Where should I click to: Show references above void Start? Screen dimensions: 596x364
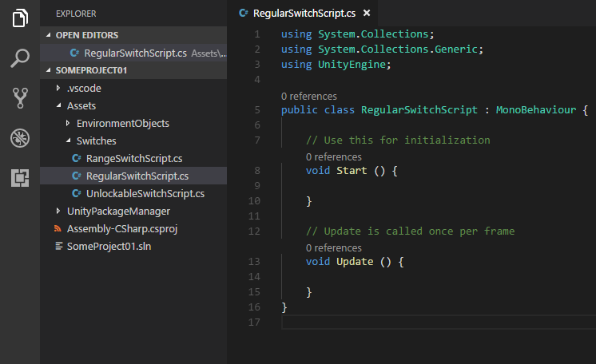click(334, 157)
